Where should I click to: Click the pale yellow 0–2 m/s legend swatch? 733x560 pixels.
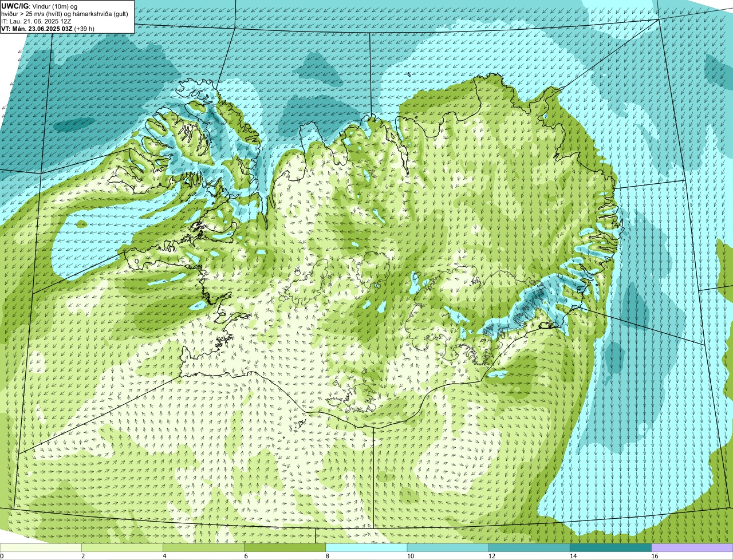click(41, 548)
